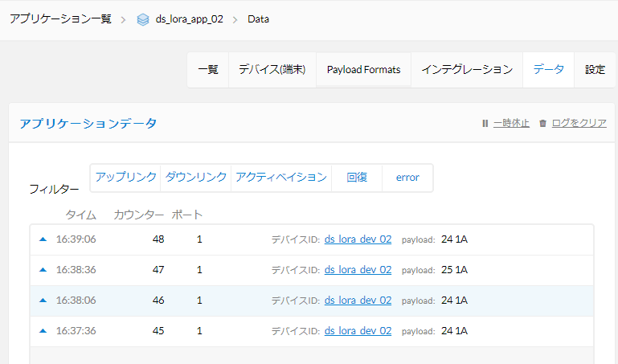Click the trash icon beside ログをクリア
This screenshot has height=364, width=618.
tap(542, 123)
